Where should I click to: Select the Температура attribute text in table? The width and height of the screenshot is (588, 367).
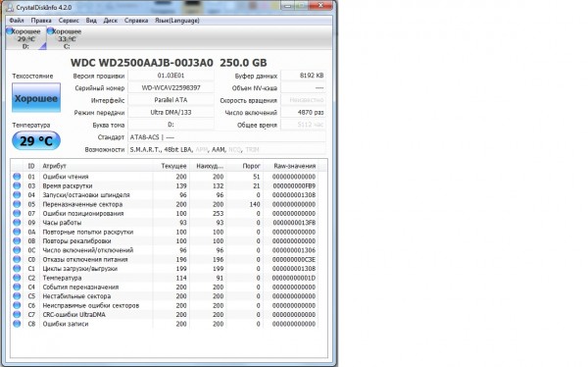tap(62, 278)
